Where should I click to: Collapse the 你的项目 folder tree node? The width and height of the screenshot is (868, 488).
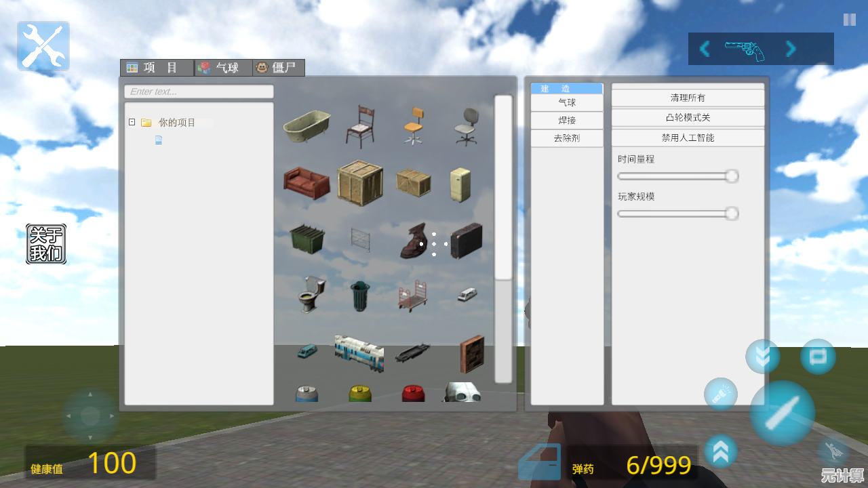point(132,123)
